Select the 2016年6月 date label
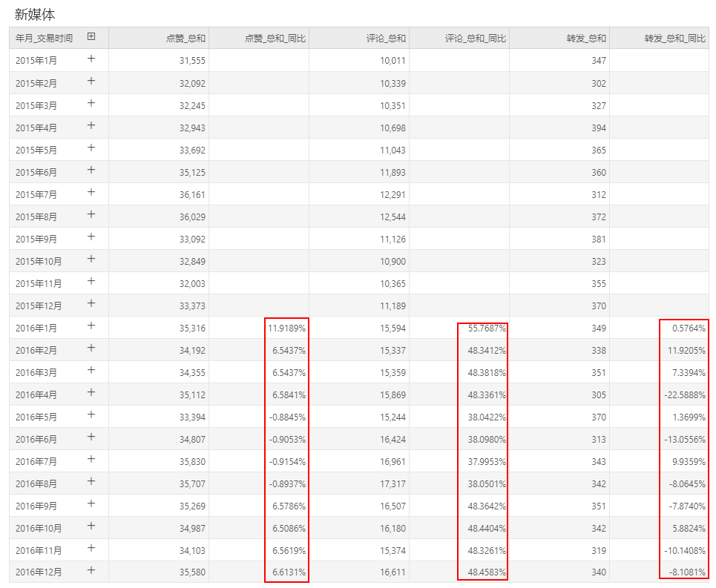 (36, 440)
